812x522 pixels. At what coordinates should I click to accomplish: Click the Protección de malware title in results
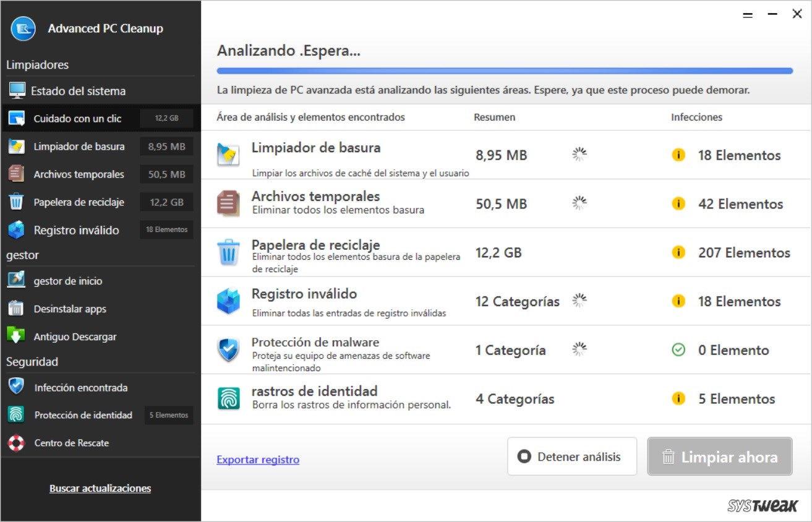[315, 342]
